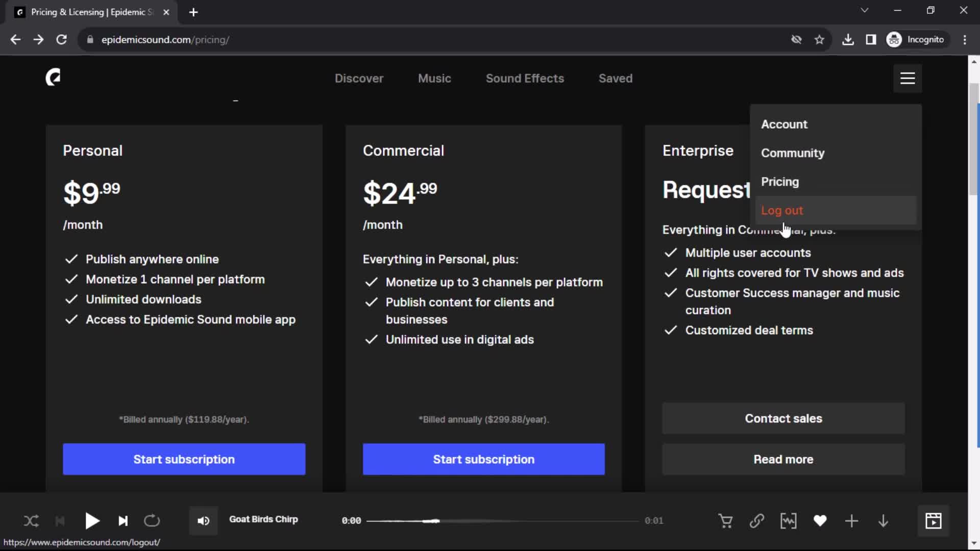Screen dimensions: 980x551
Task: Skip to next track
Action: [x=123, y=521]
